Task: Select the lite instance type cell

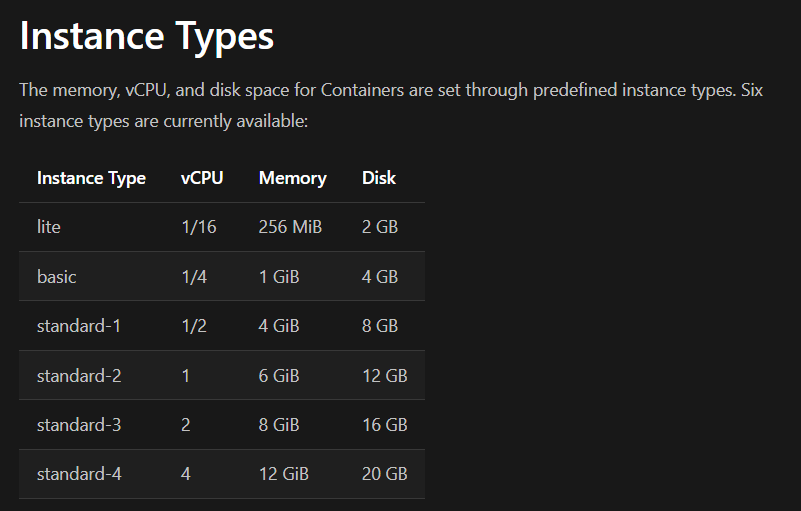Action: point(49,227)
